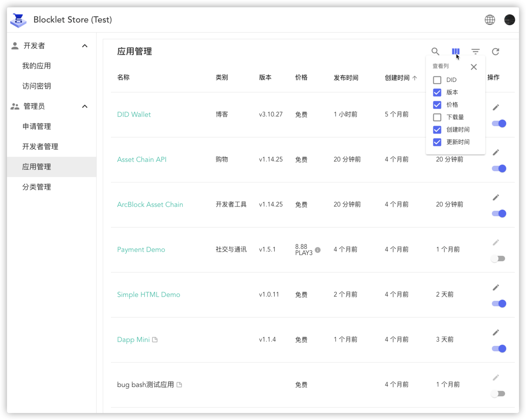Open the Simple HTML Demo link

coord(149,295)
